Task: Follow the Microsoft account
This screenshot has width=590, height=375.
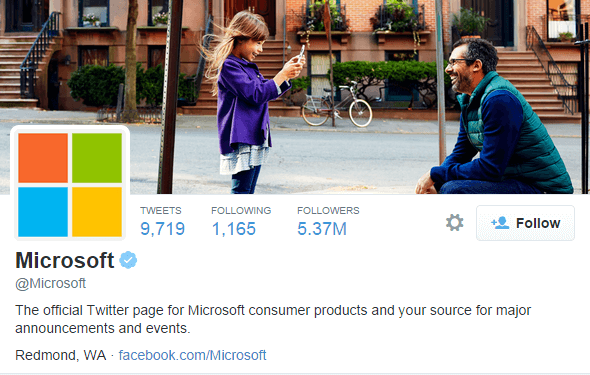Action: point(525,223)
